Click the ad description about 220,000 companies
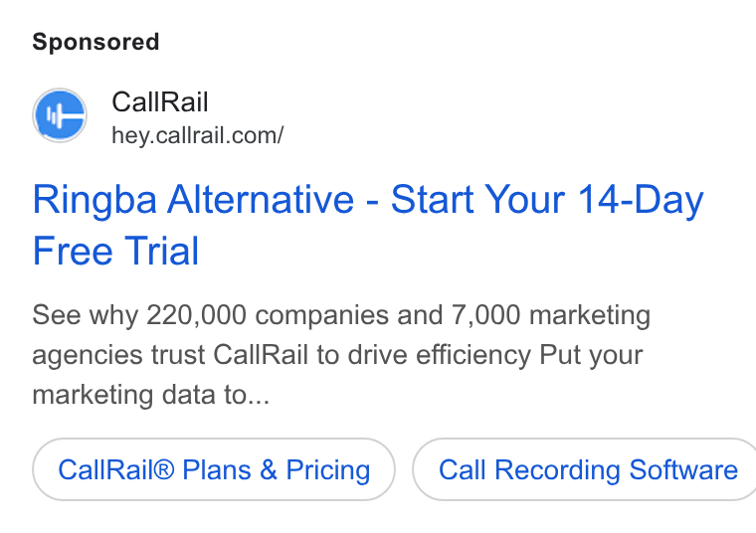The image size is (756, 533). (341, 355)
